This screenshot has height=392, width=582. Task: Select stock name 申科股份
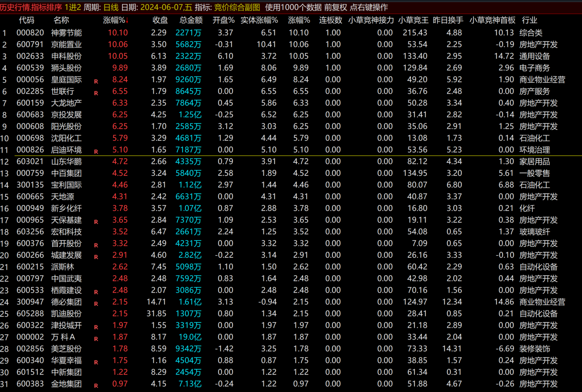(66, 56)
